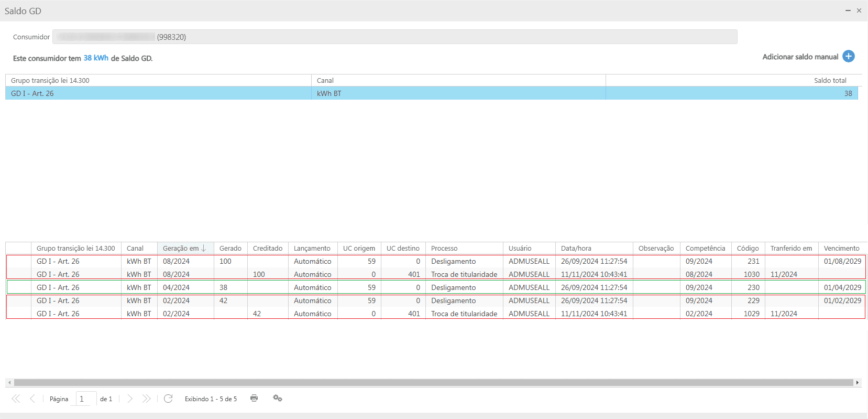
Task: Click the Vencimento column header
Action: pyautogui.click(x=841, y=249)
